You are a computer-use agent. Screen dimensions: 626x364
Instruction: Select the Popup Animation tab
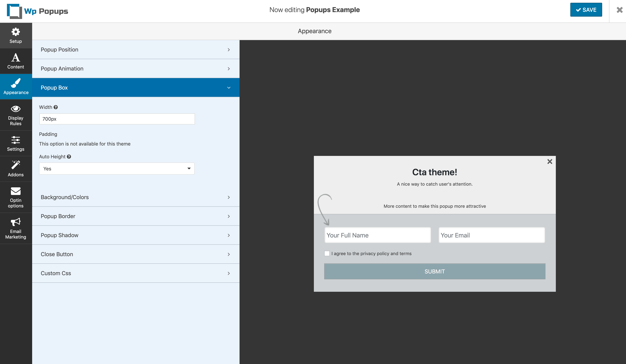pos(136,68)
